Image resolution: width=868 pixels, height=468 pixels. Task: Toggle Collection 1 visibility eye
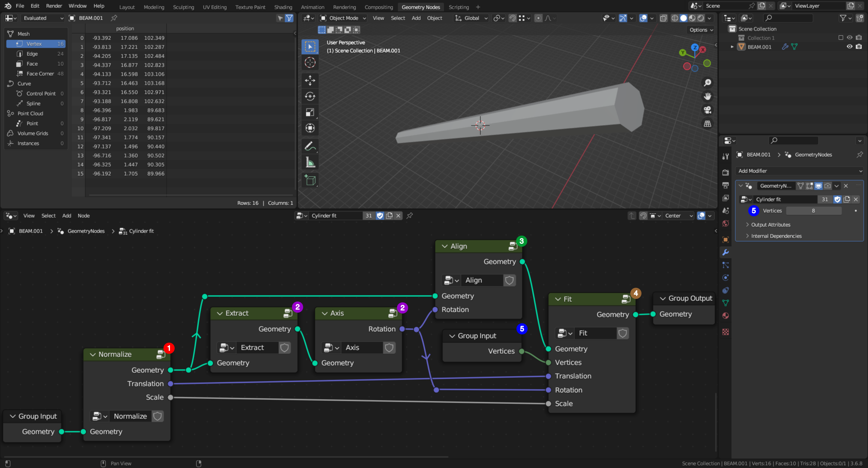tap(850, 38)
